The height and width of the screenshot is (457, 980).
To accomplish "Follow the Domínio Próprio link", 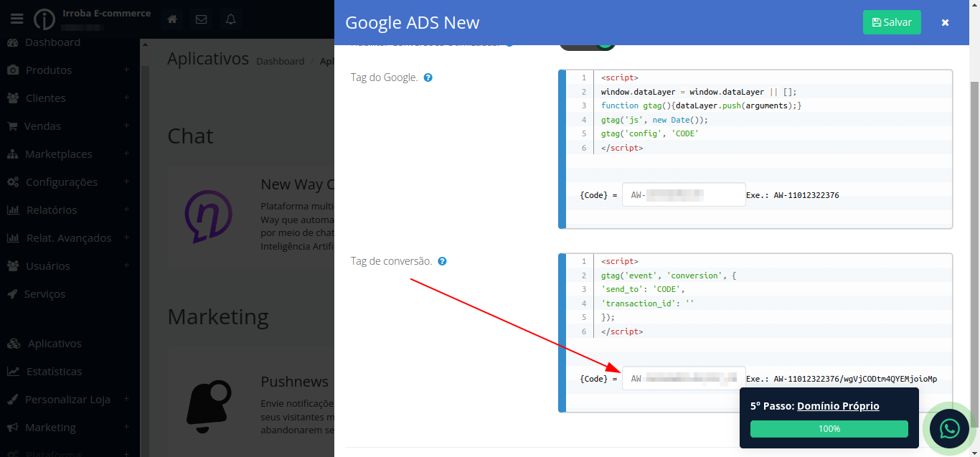I will [838, 406].
